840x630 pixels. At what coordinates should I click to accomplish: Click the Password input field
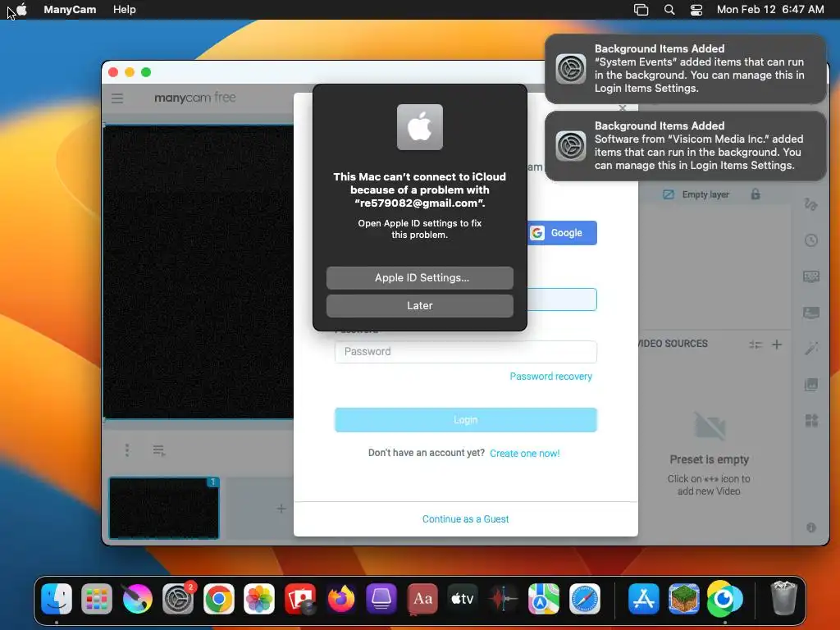(466, 351)
